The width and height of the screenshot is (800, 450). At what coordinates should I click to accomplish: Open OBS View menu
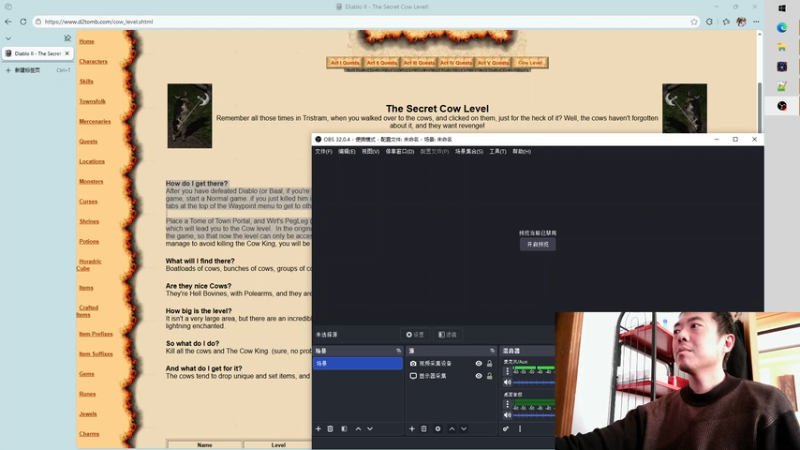coord(370,152)
